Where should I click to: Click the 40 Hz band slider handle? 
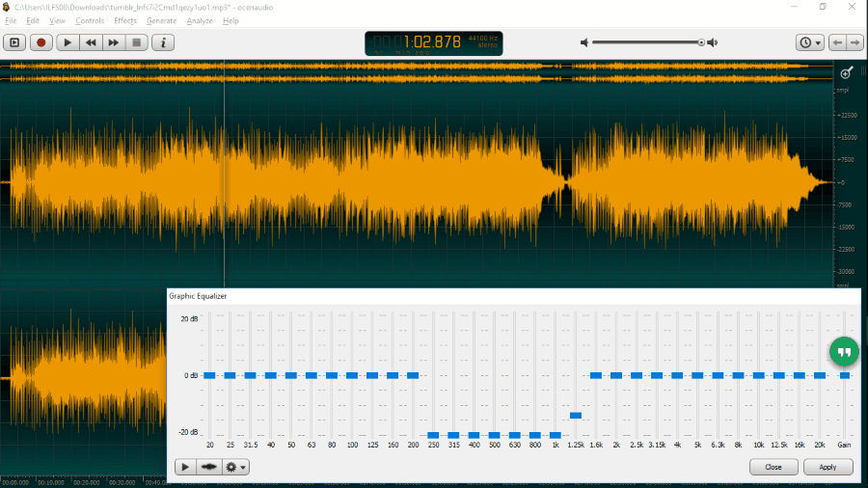[x=271, y=376]
